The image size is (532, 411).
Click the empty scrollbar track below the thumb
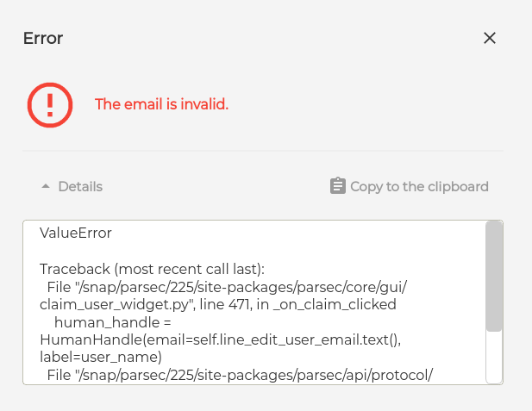pos(494,357)
